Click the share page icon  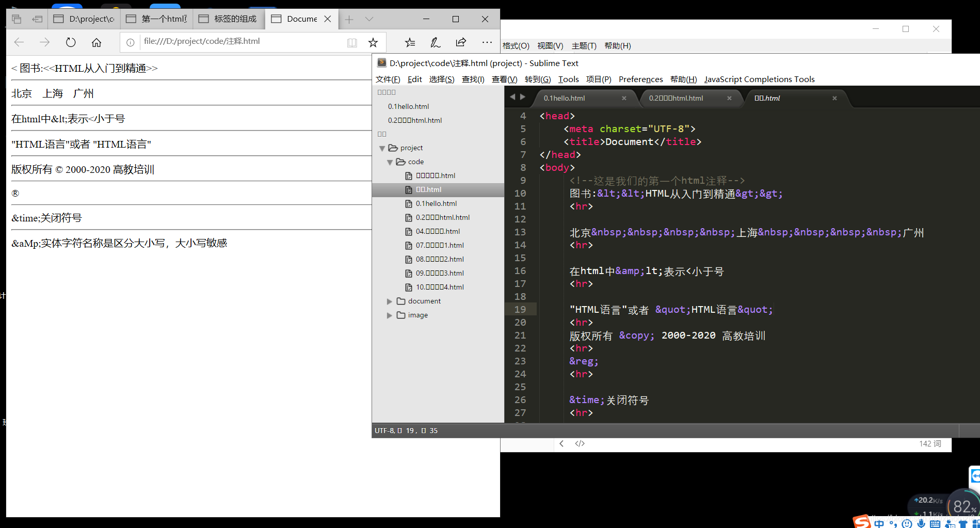461,42
